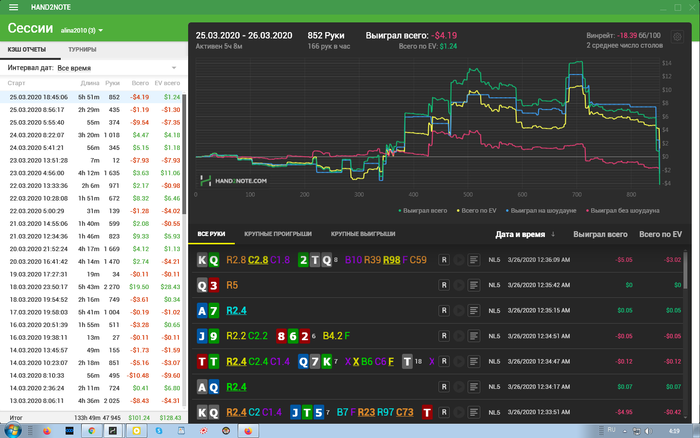Select session '14.03.2020 8:10:33'
700x438 pixels.
[x=92, y=375]
